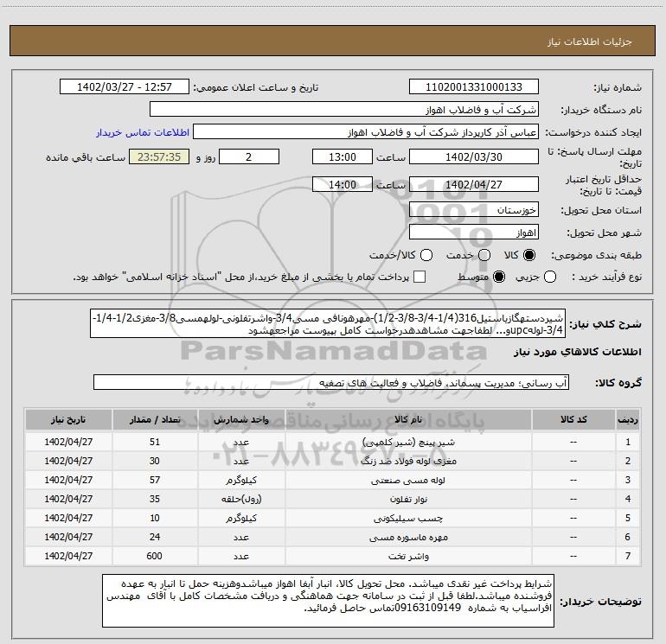The width and height of the screenshot is (666, 644).
Task: Click the unit cell (رول)حلقه
Action: pyautogui.click(x=241, y=499)
